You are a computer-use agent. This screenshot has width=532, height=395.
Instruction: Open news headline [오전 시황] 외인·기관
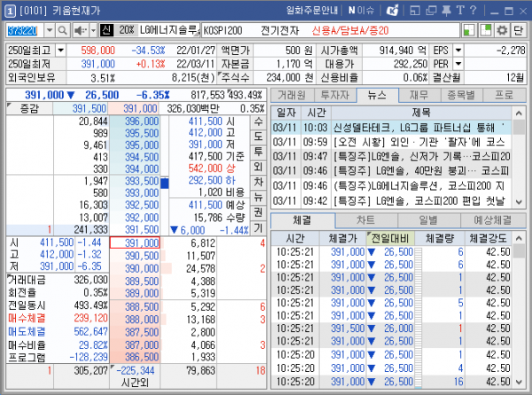420,142
